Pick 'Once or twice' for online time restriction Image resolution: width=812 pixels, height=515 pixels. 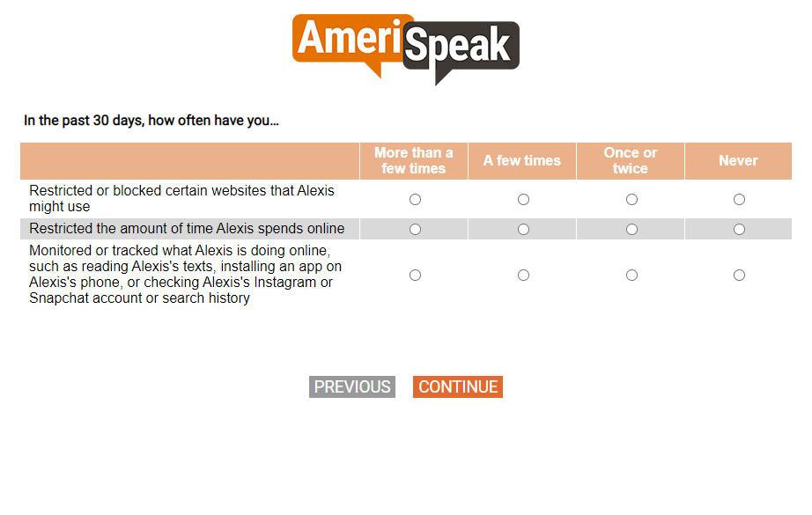[x=631, y=230]
